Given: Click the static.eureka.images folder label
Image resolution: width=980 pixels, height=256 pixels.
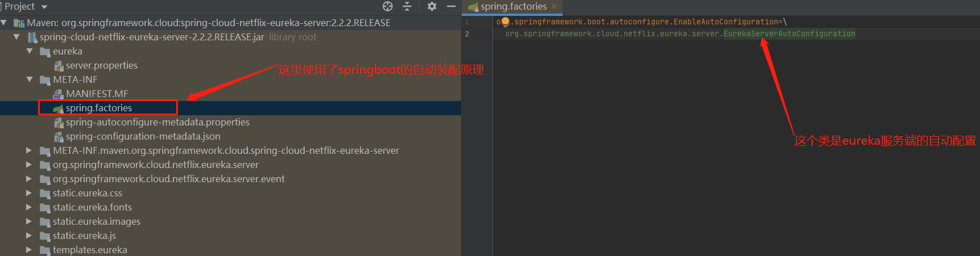Looking at the screenshot, I should (x=97, y=221).
